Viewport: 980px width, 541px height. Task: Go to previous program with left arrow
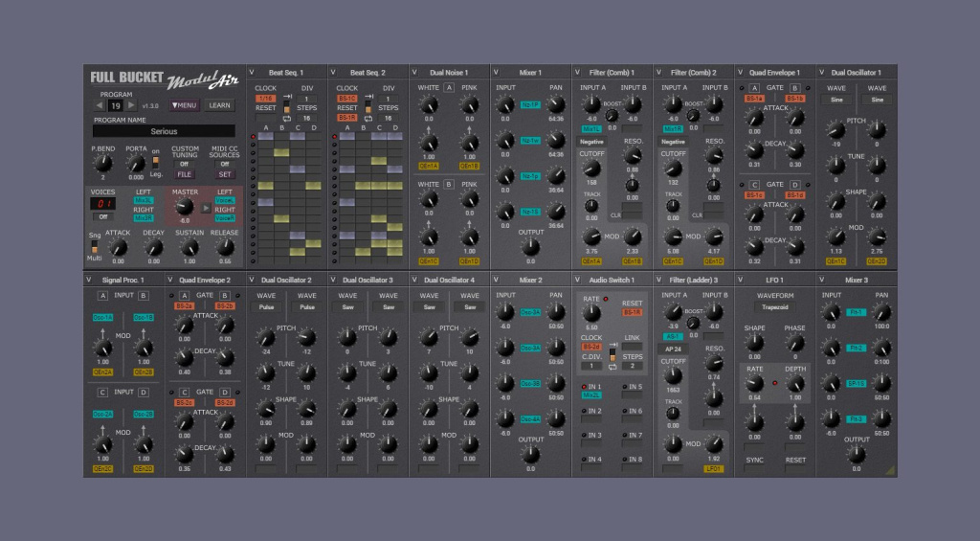coord(100,105)
